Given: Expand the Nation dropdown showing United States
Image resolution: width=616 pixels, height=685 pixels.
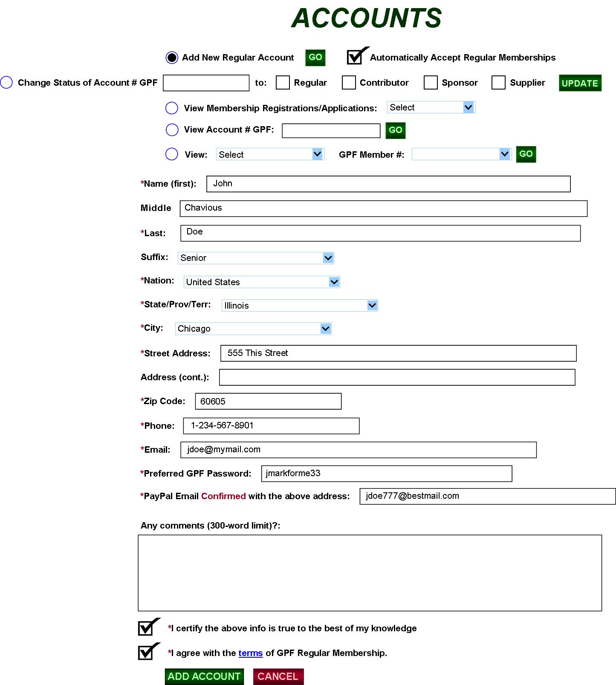Looking at the screenshot, I should pos(262,282).
